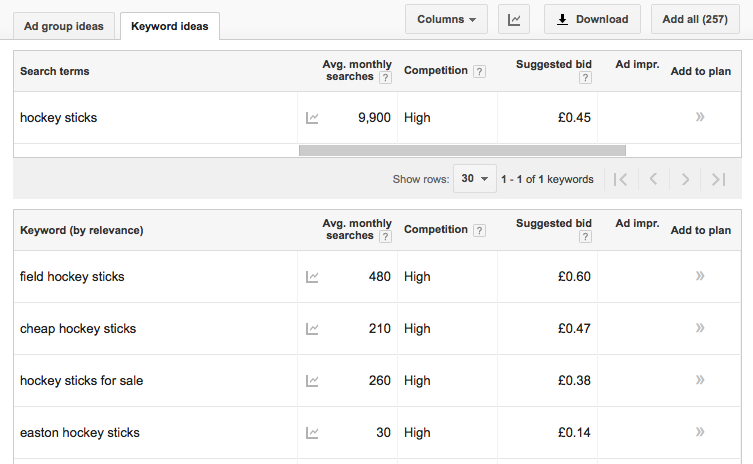Go to previous page of keywords
753x464 pixels.
653,180
